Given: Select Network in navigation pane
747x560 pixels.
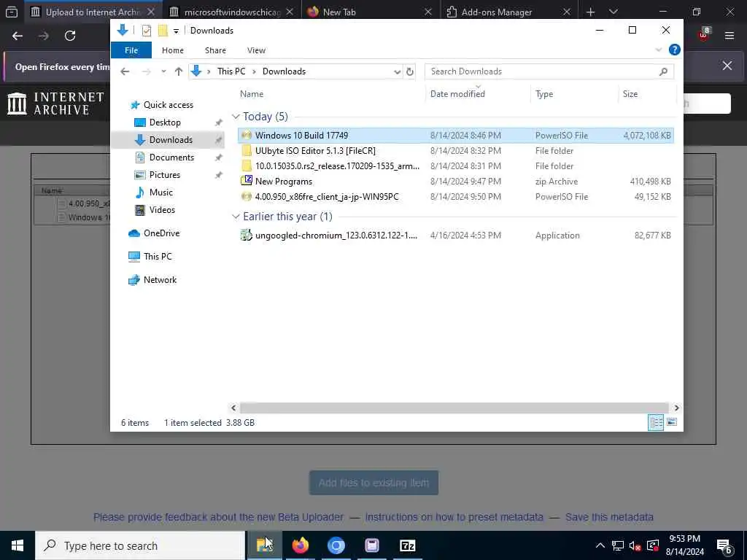Looking at the screenshot, I should tap(160, 280).
